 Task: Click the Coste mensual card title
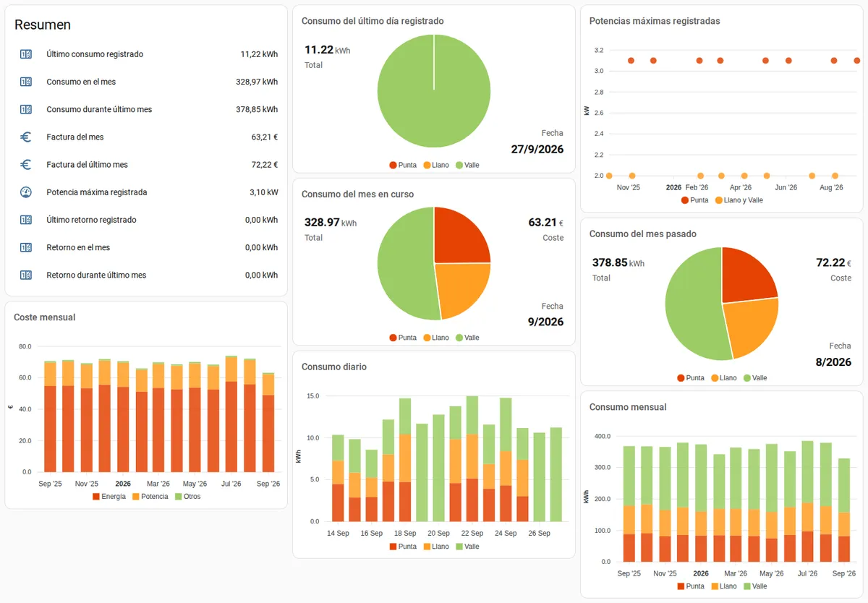pyautogui.click(x=45, y=317)
